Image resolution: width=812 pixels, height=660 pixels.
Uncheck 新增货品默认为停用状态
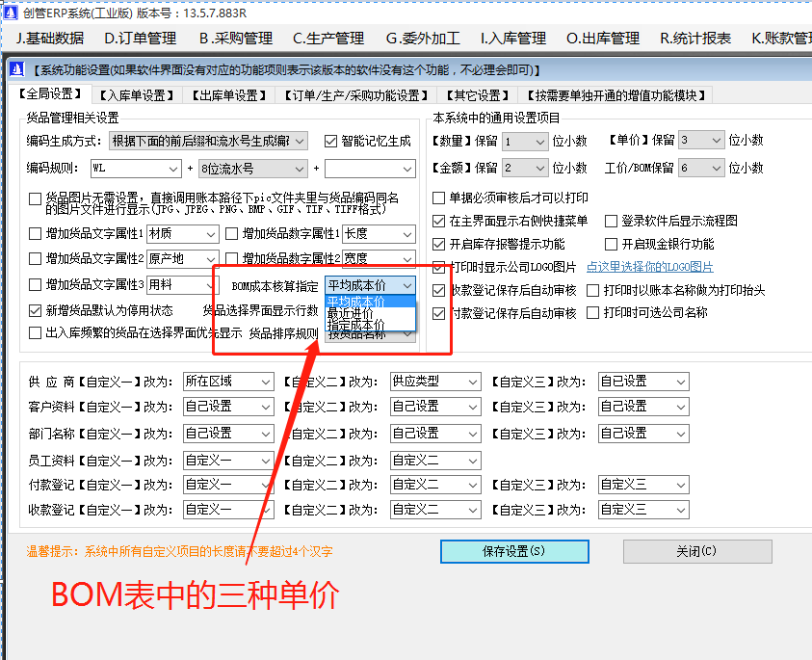point(35,309)
